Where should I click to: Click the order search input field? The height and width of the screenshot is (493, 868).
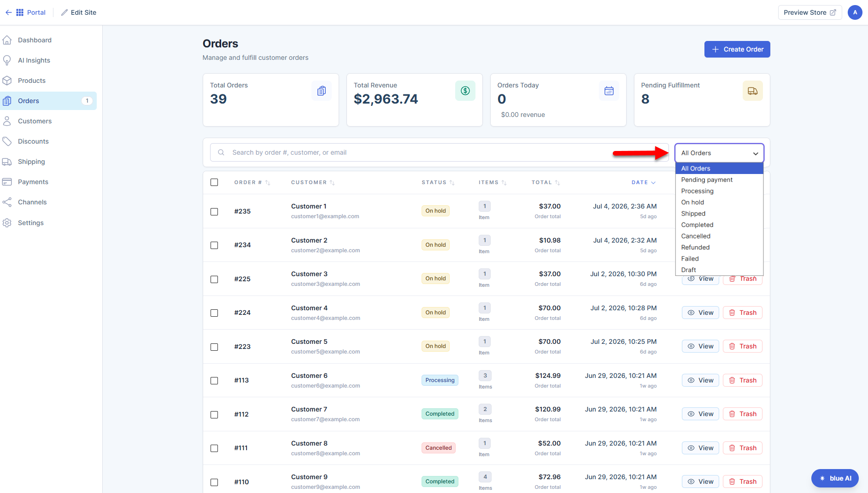pyautogui.click(x=440, y=152)
